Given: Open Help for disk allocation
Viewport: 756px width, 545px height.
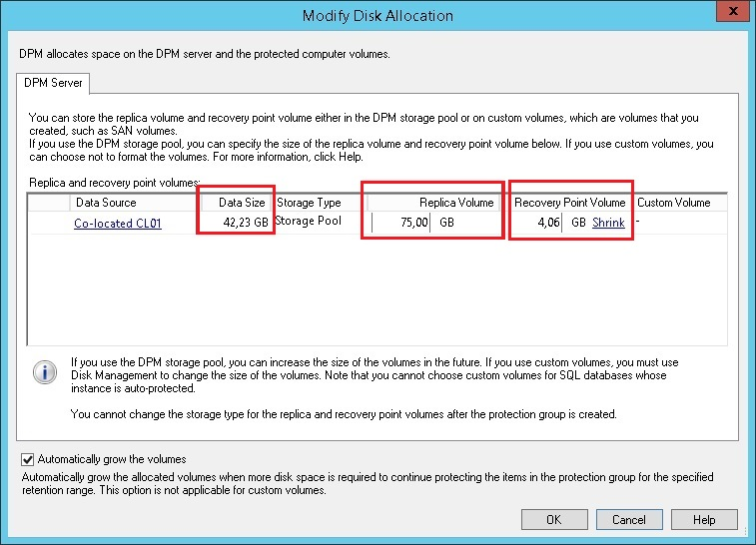Looking at the screenshot, I should pyautogui.click(x=704, y=519).
